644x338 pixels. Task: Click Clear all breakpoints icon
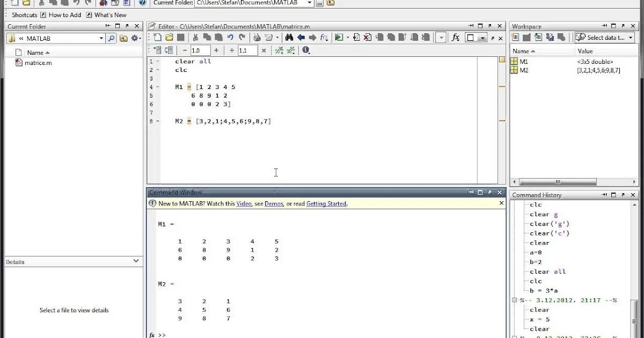click(368, 38)
